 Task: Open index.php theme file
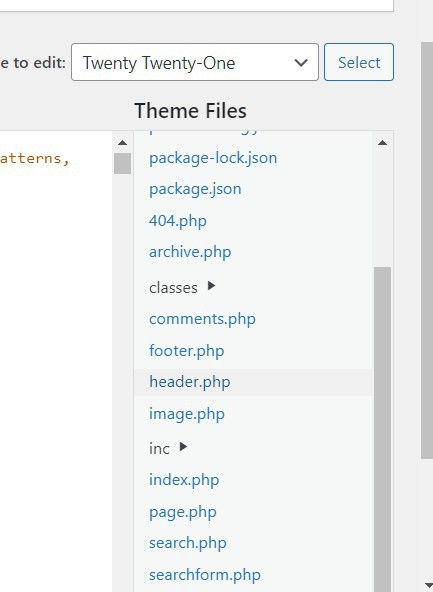(x=184, y=480)
